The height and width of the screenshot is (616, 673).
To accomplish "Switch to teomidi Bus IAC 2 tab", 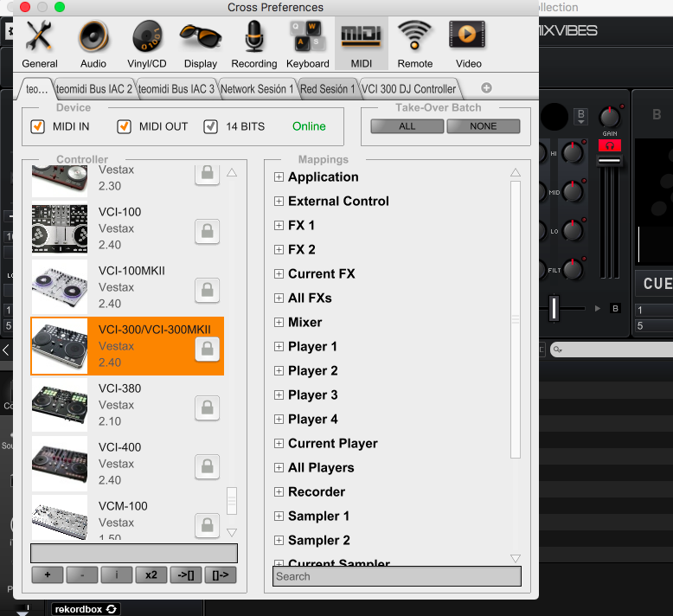I will 94,89.
